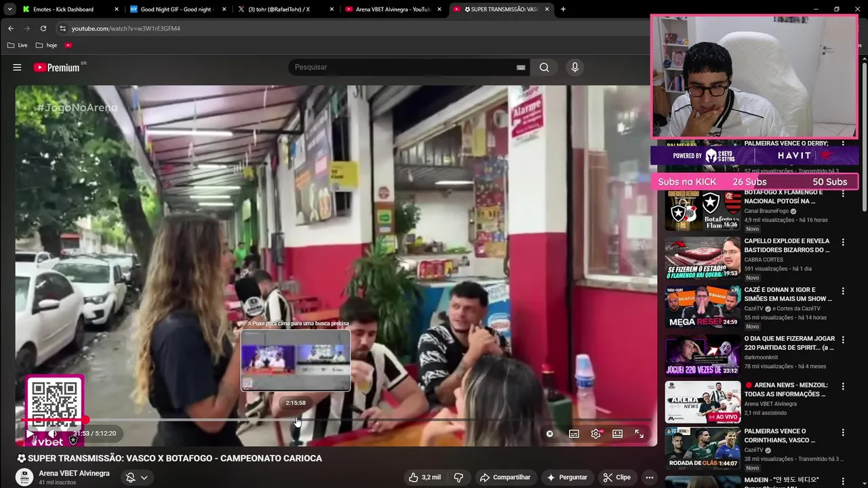Click the seek preview thumbnail

(x=296, y=361)
